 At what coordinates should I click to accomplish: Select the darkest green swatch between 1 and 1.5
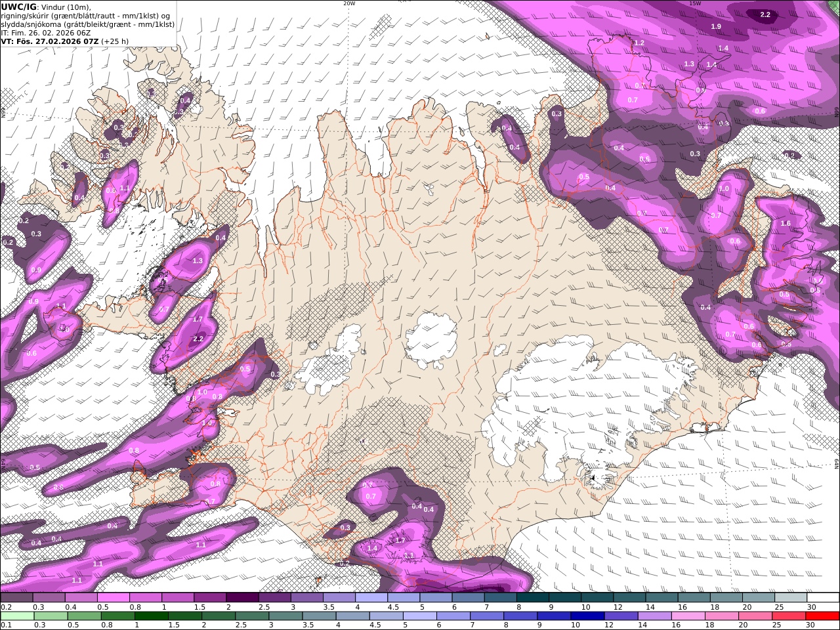[152, 616]
